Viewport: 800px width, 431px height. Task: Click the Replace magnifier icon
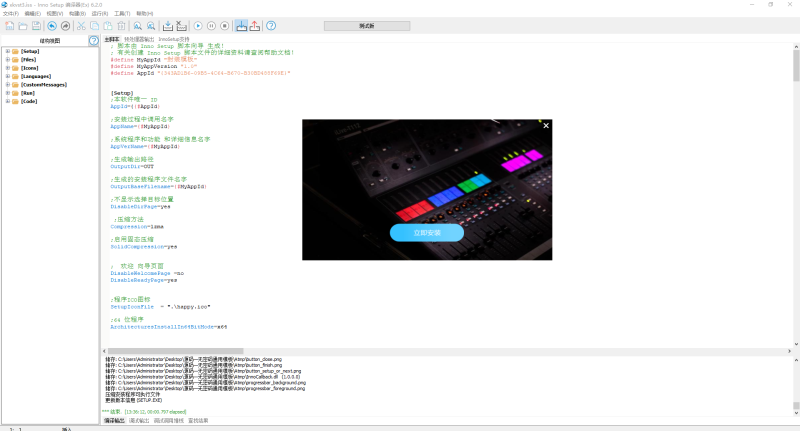point(151,26)
